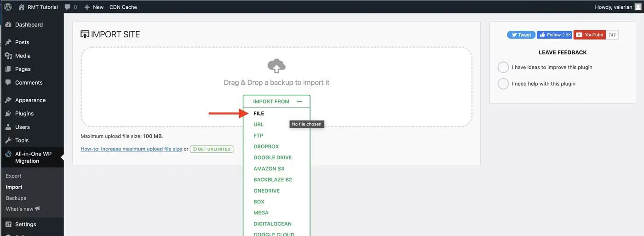Click the 'Increase maximum upload file size' link
Viewport: 644px width, 236px height.
pos(131,149)
